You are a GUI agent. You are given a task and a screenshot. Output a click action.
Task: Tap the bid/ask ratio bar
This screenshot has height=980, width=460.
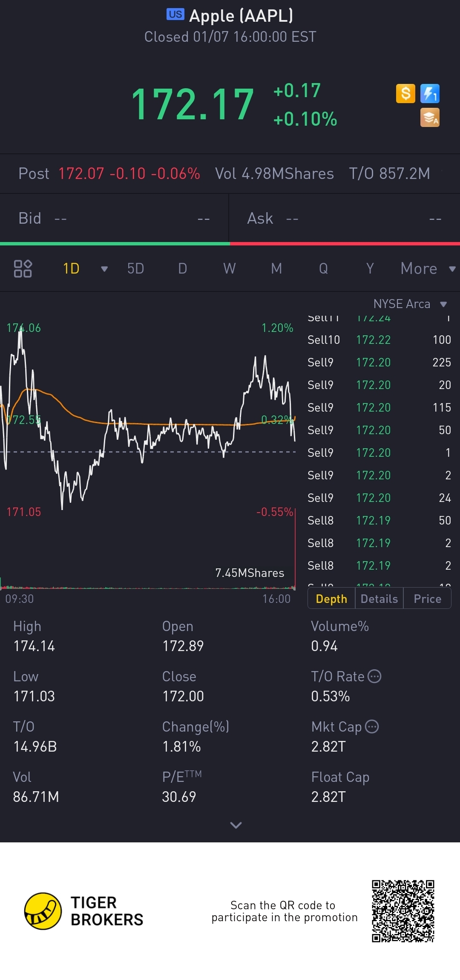click(230, 244)
